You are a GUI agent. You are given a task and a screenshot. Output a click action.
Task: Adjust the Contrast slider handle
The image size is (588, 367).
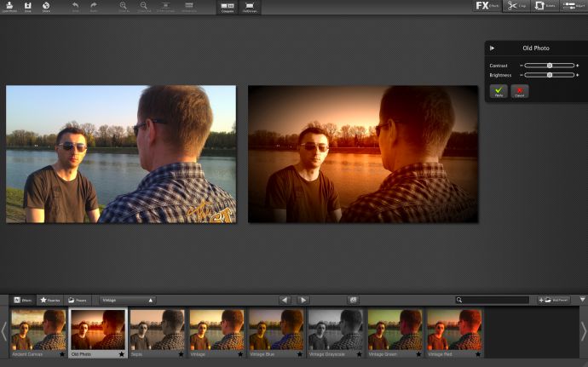(x=550, y=66)
